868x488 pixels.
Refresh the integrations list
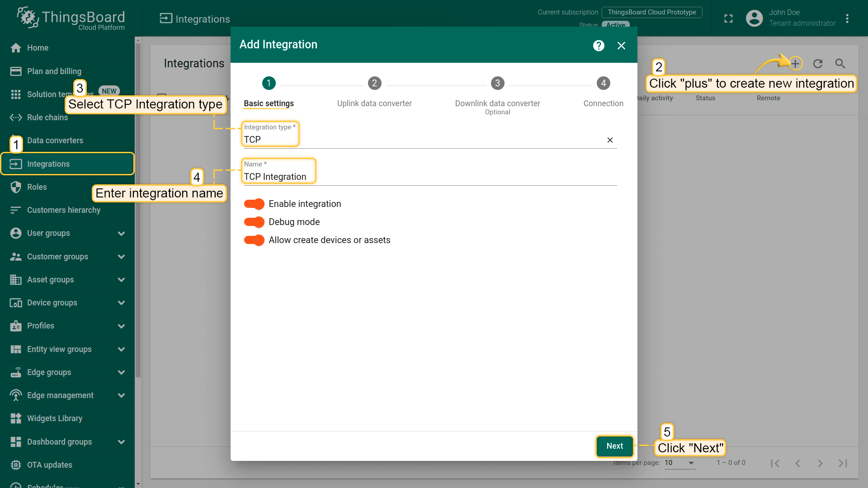pos(818,64)
